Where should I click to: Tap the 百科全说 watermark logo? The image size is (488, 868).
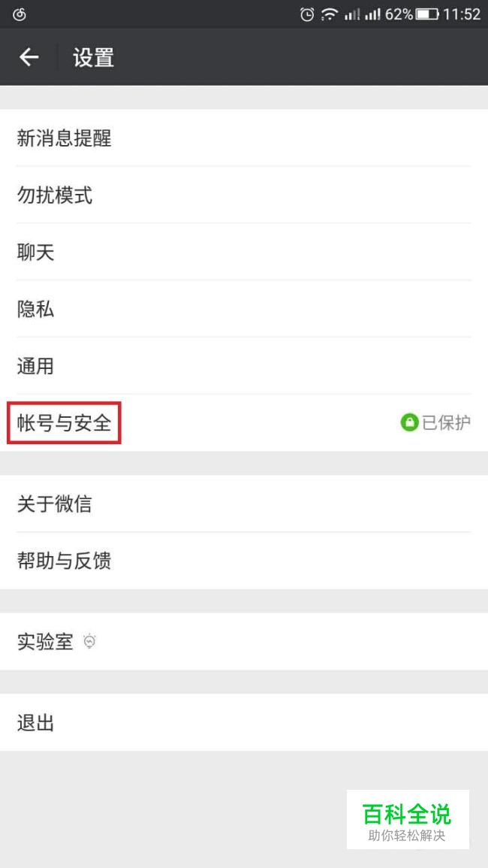pyautogui.click(x=408, y=819)
